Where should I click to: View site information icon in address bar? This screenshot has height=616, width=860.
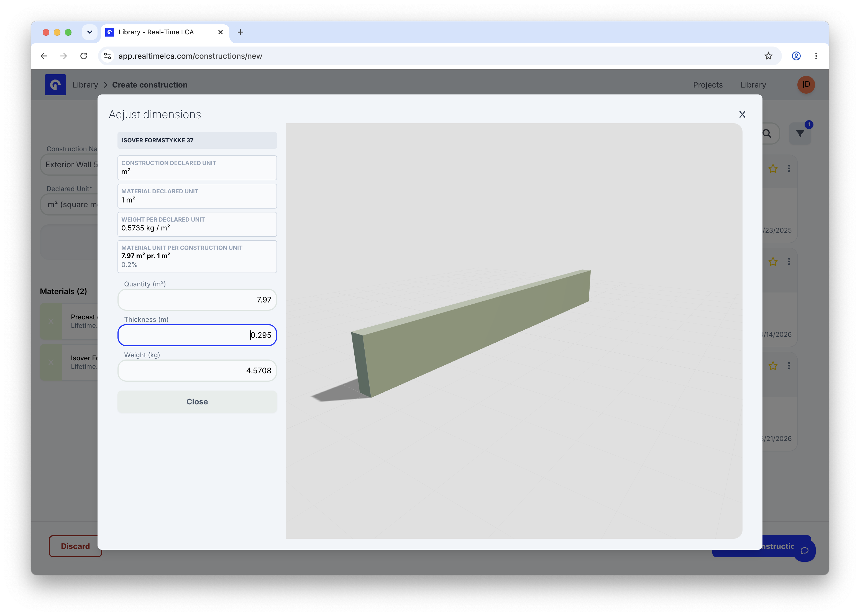tap(108, 56)
